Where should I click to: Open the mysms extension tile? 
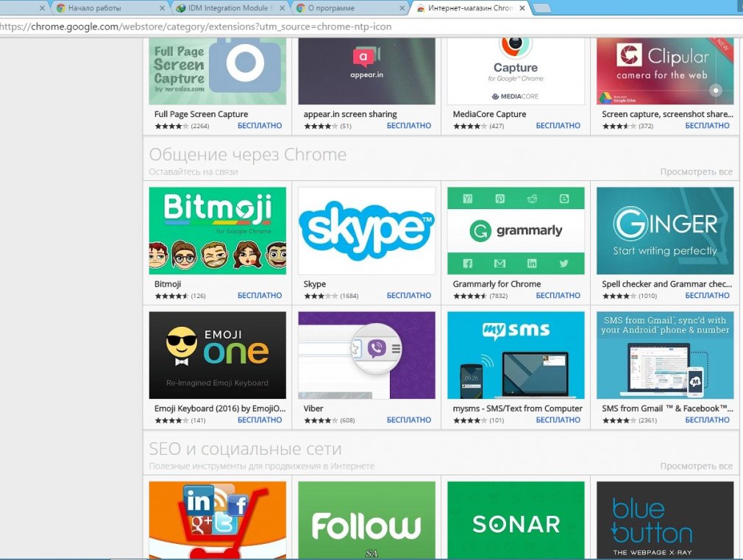tap(516, 355)
